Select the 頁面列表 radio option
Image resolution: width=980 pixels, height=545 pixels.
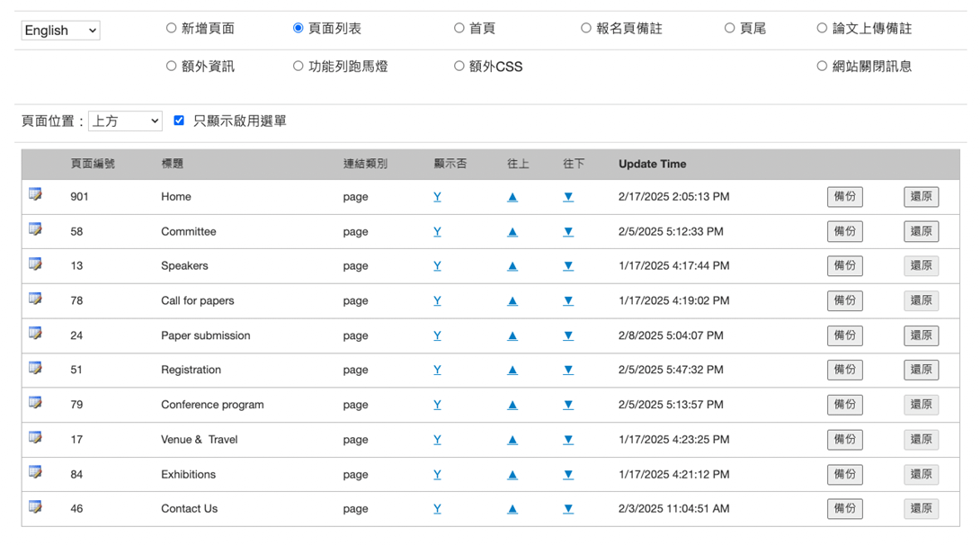298,28
